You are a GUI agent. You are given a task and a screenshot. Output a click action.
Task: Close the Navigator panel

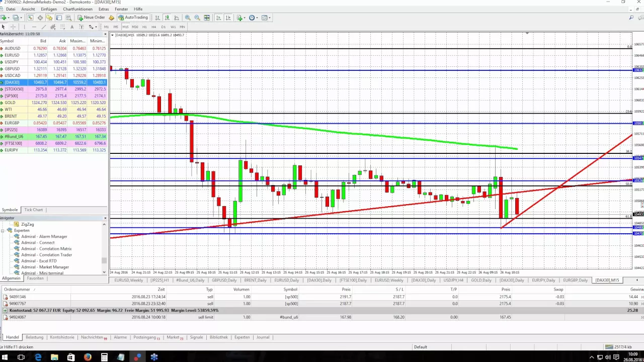[105, 218]
